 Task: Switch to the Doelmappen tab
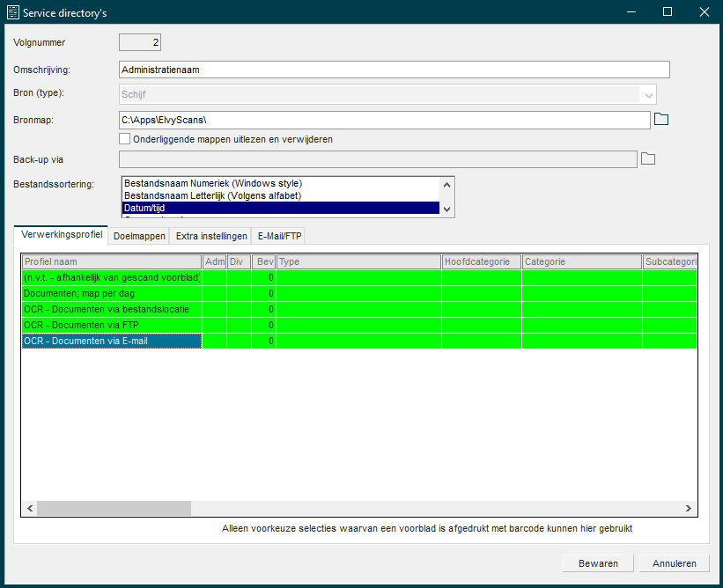click(x=139, y=236)
